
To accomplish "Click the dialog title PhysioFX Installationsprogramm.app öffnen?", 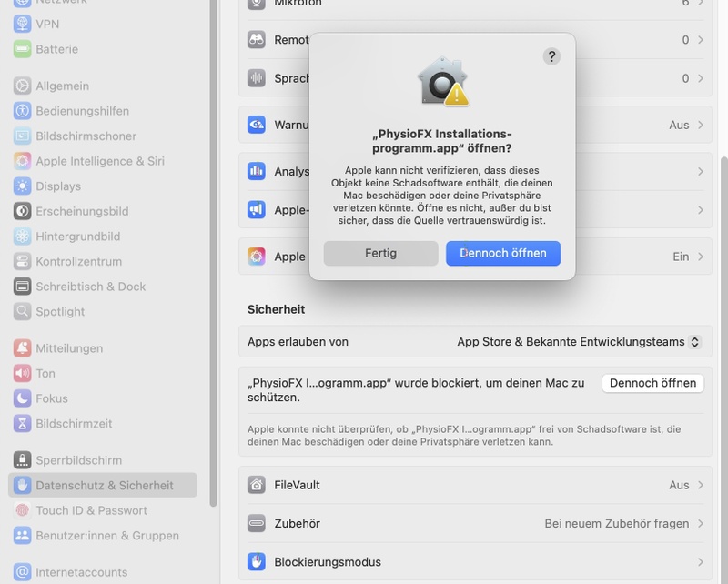I will click(x=441, y=141).
